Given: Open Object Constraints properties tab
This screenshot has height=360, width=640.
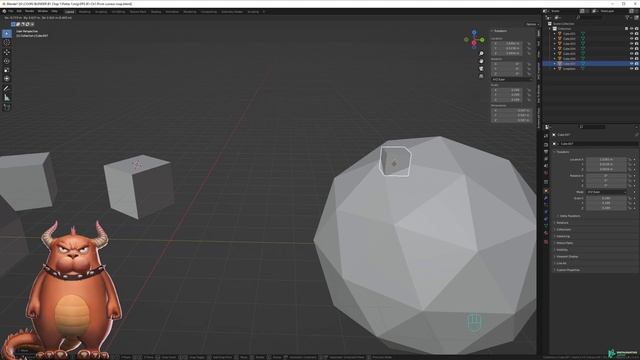Looking at the screenshot, I should click(x=546, y=219).
